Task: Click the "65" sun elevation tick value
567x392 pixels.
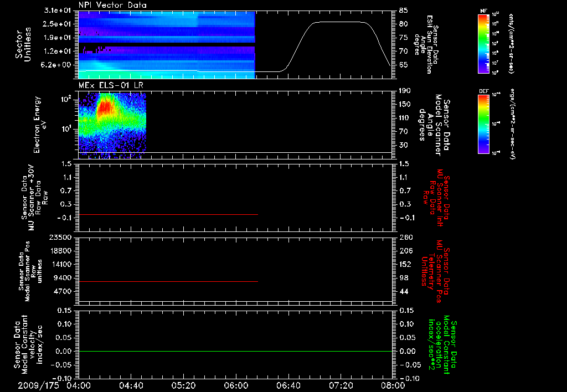Action: tap(404, 65)
